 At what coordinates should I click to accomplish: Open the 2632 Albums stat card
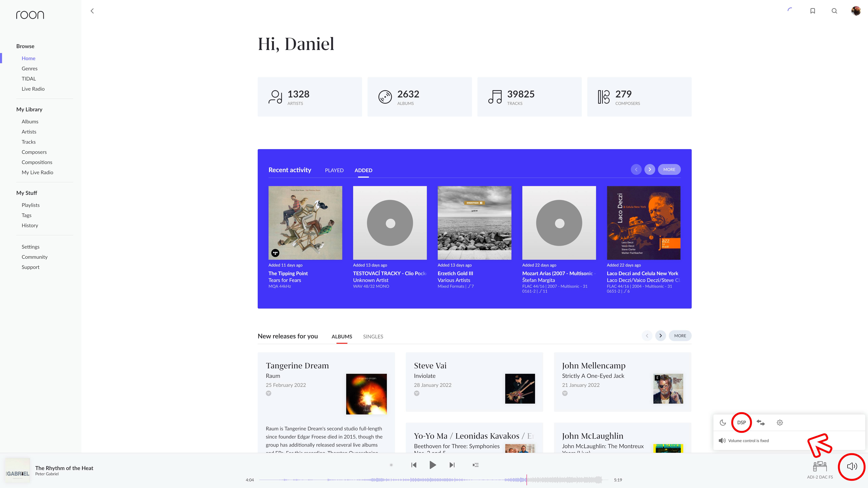(420, 97)
